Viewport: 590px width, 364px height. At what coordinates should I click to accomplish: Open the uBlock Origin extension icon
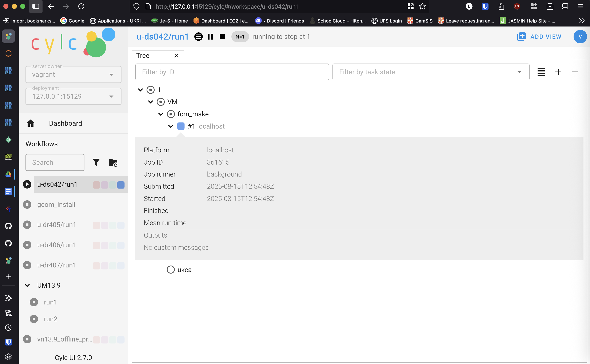pyautogui.click(x=517, y=7)
